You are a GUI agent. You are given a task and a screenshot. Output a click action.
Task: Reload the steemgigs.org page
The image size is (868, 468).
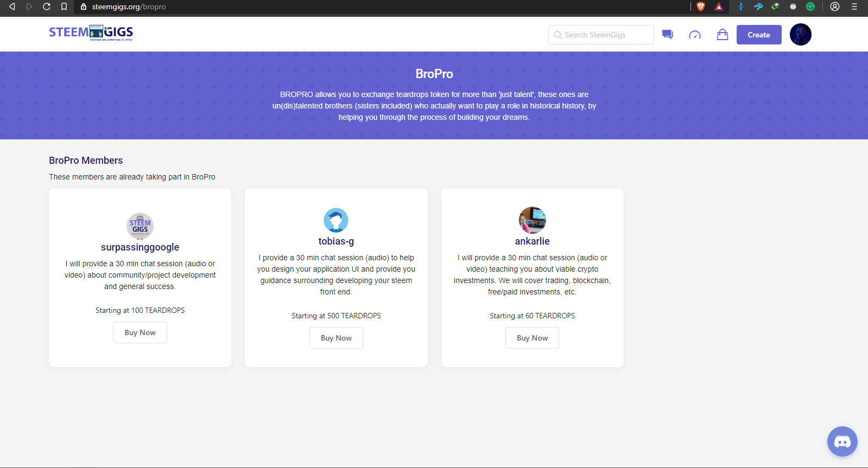pos(47,7)
